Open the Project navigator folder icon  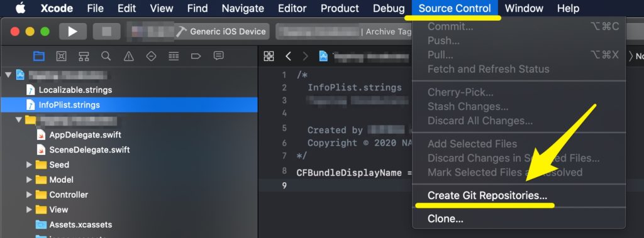(38, 57)
